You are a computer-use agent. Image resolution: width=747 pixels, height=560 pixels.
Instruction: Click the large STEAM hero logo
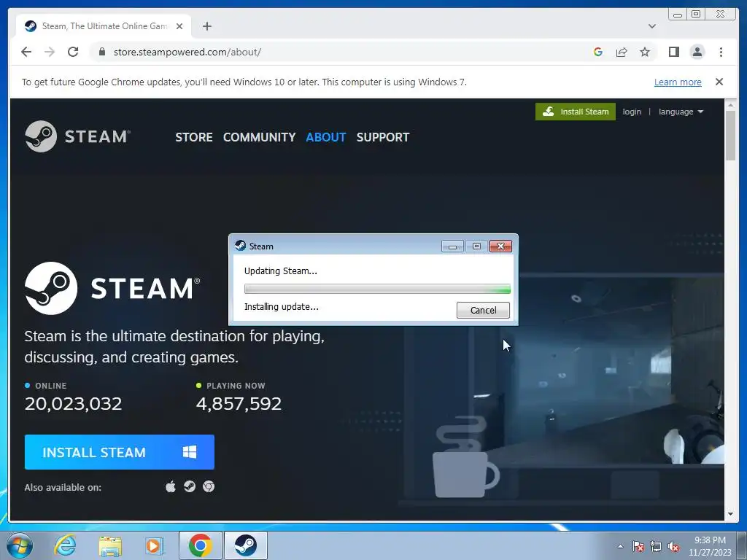point(112,288)
